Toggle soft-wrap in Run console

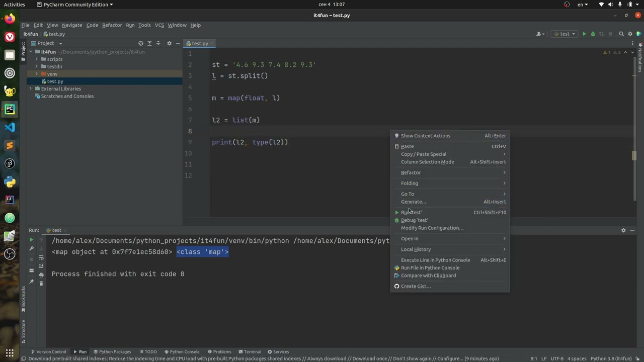click(41, 257)
